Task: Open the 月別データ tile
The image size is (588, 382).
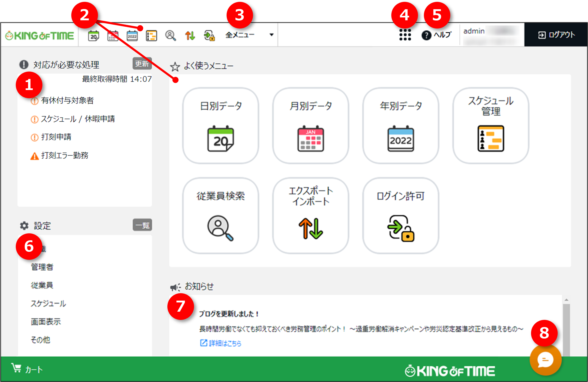Action: (311, 125)
